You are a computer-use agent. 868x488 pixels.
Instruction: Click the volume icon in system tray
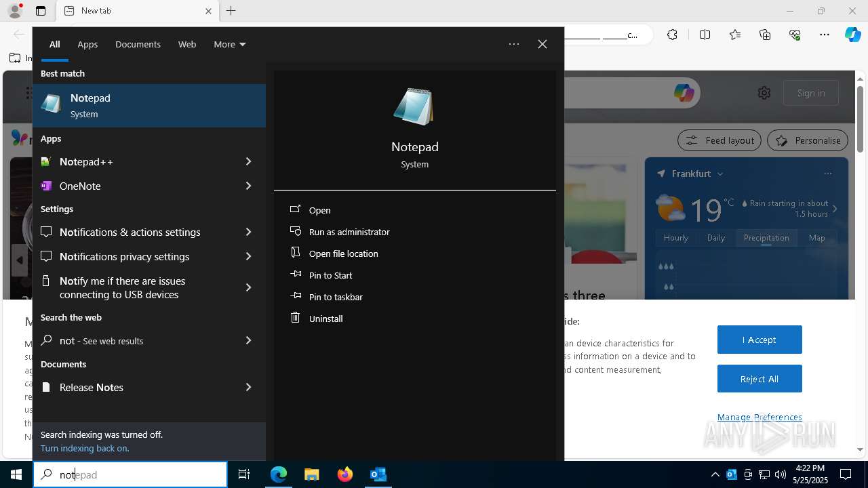781,474
